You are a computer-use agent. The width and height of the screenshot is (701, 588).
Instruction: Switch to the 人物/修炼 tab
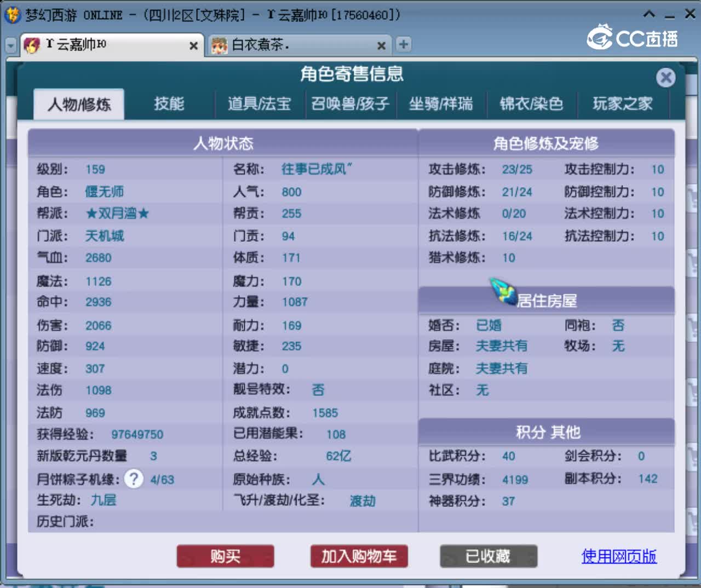click(x=79, y=104)
